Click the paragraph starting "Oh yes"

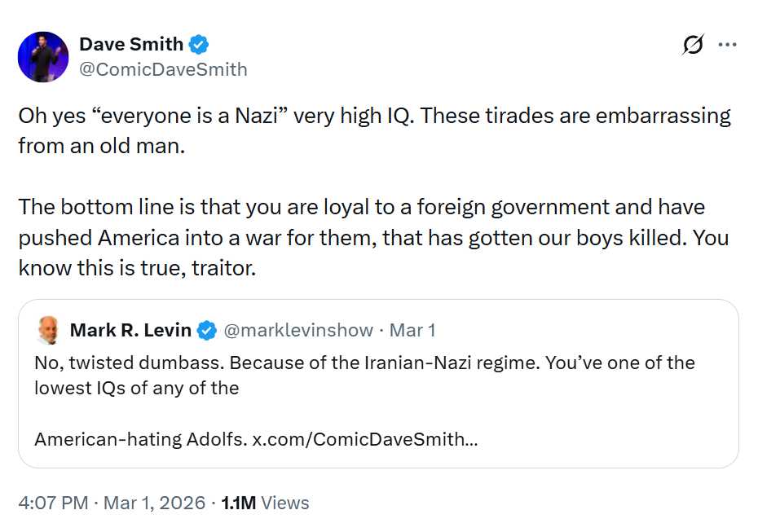[374, 116]
